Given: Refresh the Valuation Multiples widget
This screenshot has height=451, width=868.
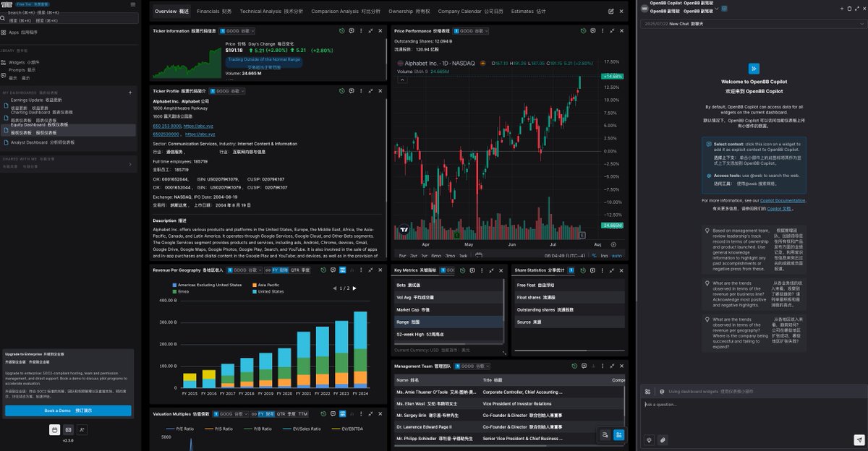Looking at the screenshot, I should [323, 414].
